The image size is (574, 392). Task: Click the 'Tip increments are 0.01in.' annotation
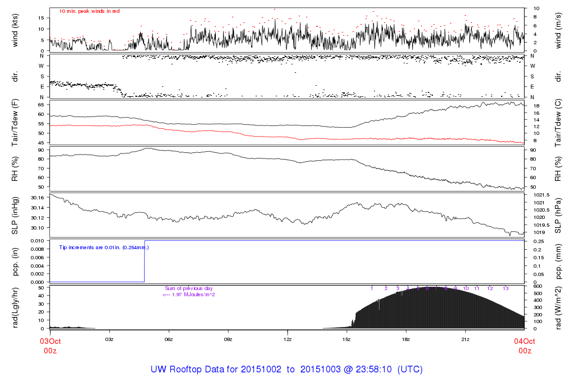(x=104, y=247)
